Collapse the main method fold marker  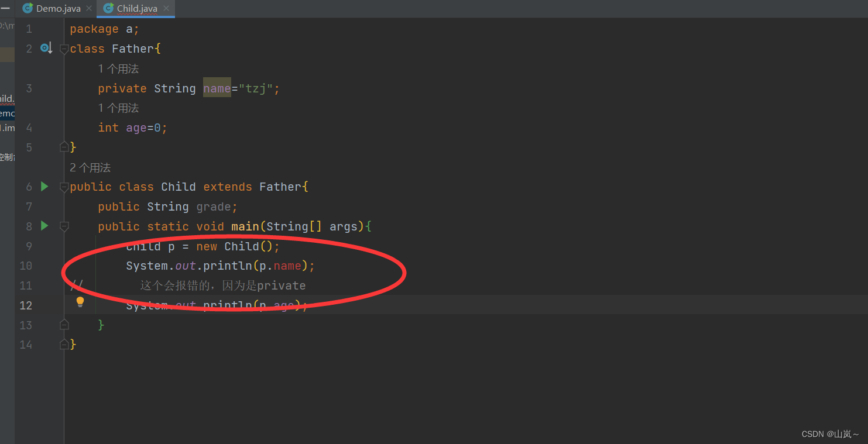click(64, 226)
